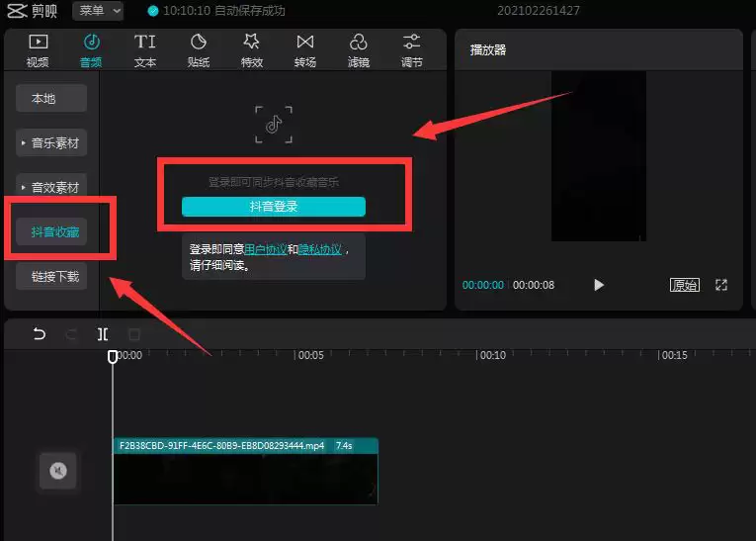Open the 调节 (Adjust) panel
The height and width of the screenshot is (541, 756).
[x=412, y=49]
